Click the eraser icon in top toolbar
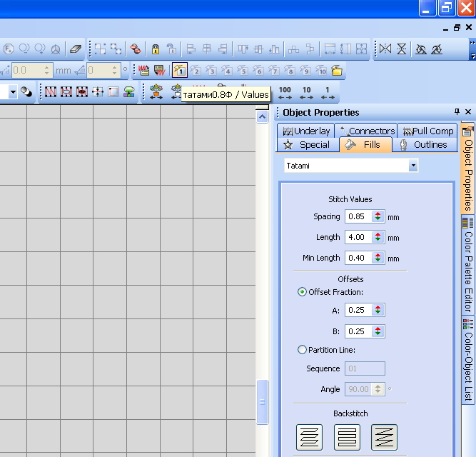The image size is (476, 457). point(75,49)
